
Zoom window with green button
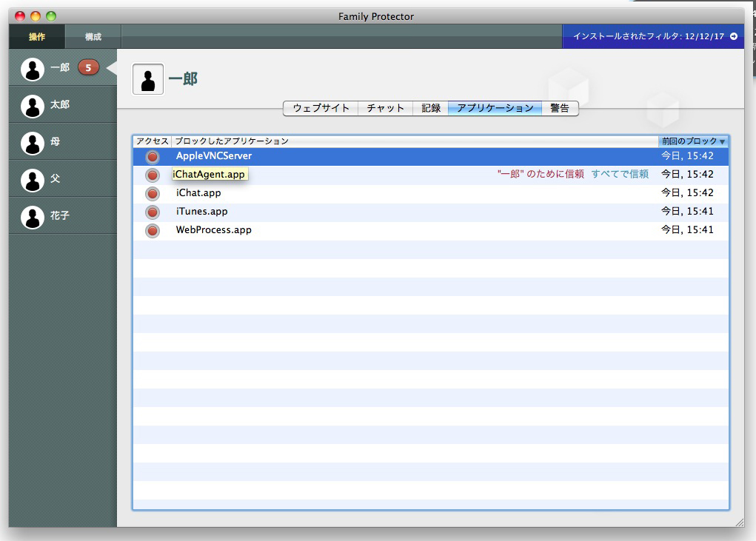50,16
